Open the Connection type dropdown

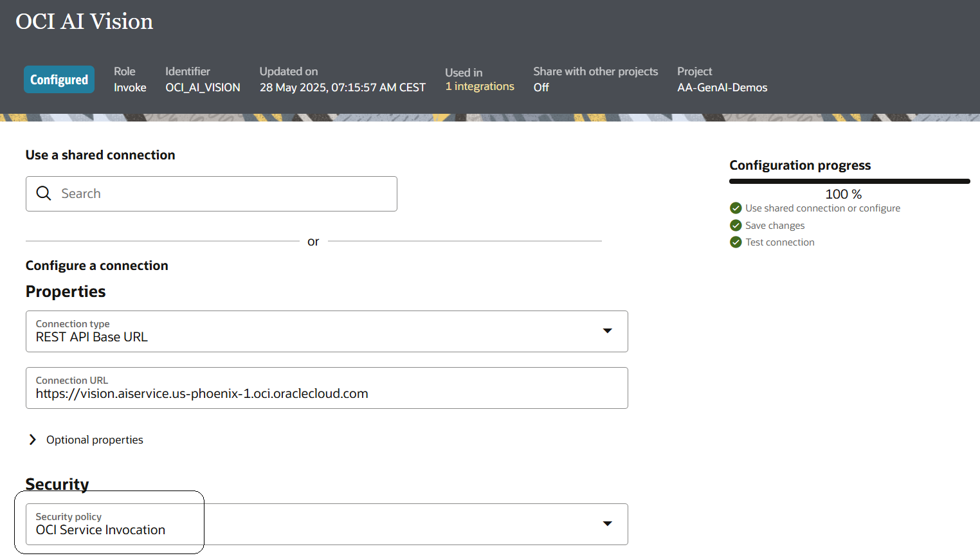pos(327,331)
